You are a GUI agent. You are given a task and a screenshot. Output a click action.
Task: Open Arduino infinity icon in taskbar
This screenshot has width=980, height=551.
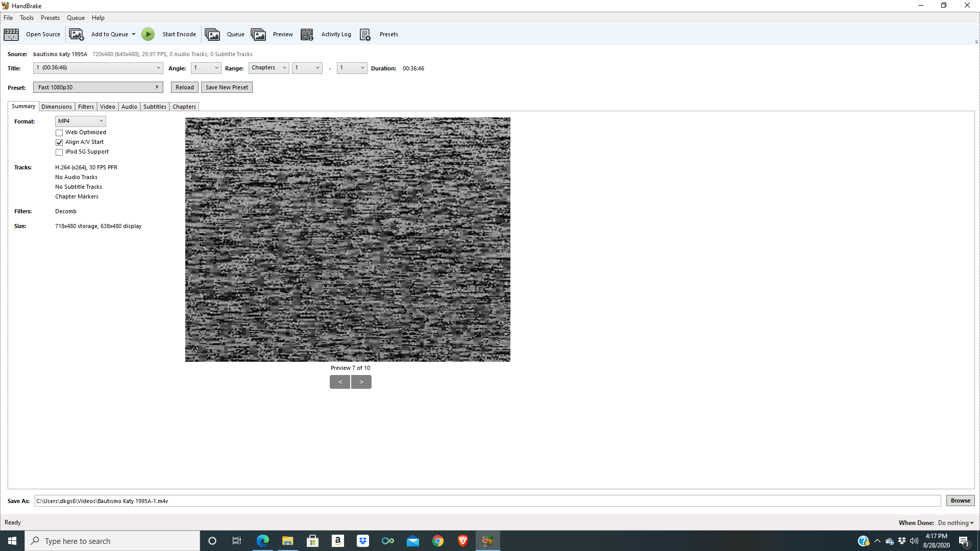pos(388,541)
